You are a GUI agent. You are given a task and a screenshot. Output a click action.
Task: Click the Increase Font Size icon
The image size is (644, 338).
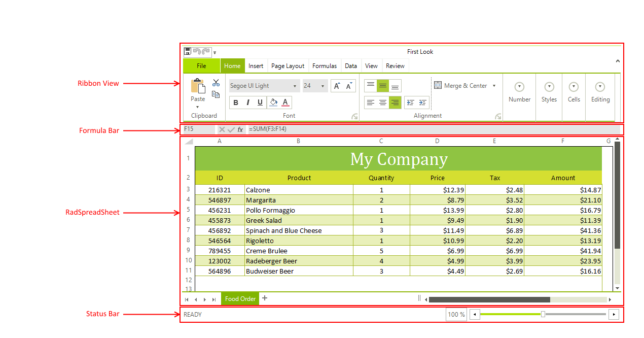click(x=337, y=86)
